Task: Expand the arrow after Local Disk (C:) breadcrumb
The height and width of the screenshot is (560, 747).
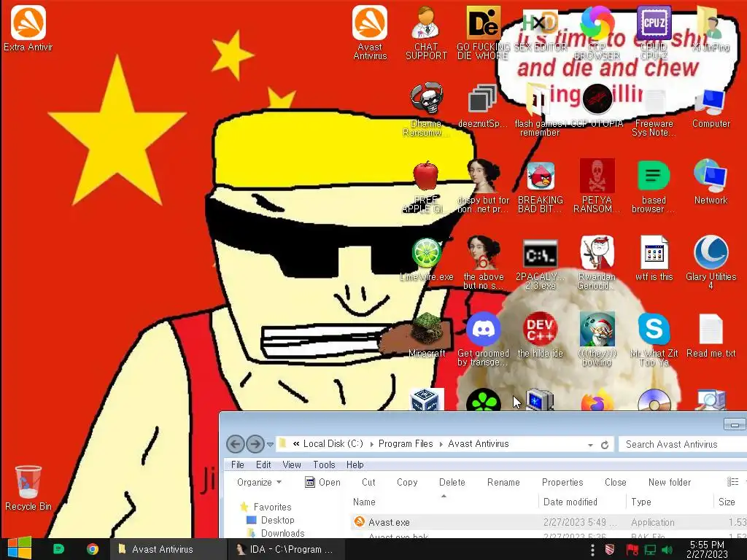Action: 371,444
